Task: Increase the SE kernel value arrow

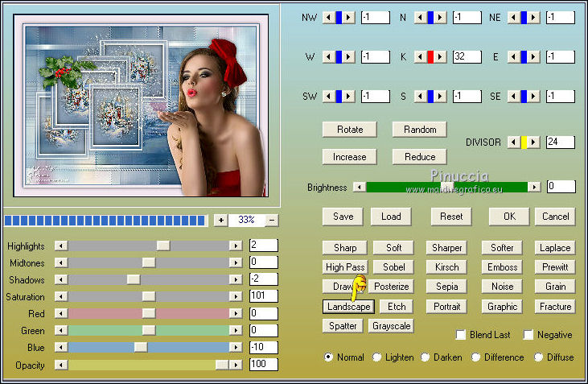Action: point(533,97)
